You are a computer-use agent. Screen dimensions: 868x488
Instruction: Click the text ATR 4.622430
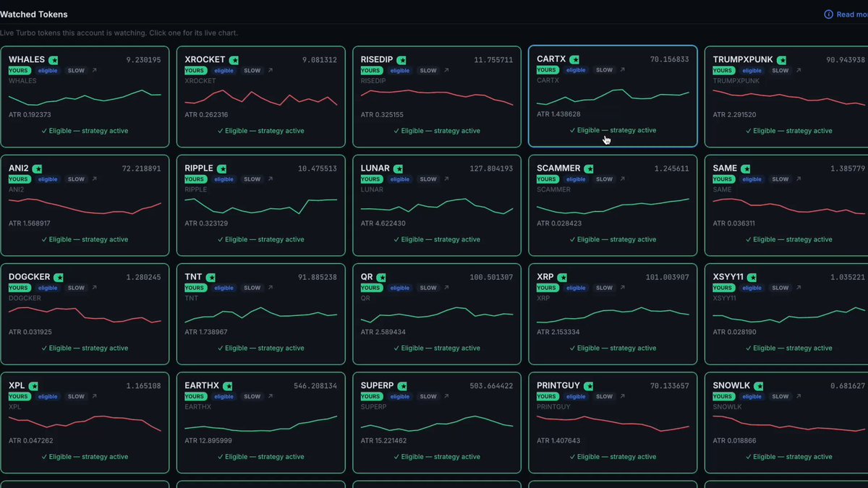point(383,223)
